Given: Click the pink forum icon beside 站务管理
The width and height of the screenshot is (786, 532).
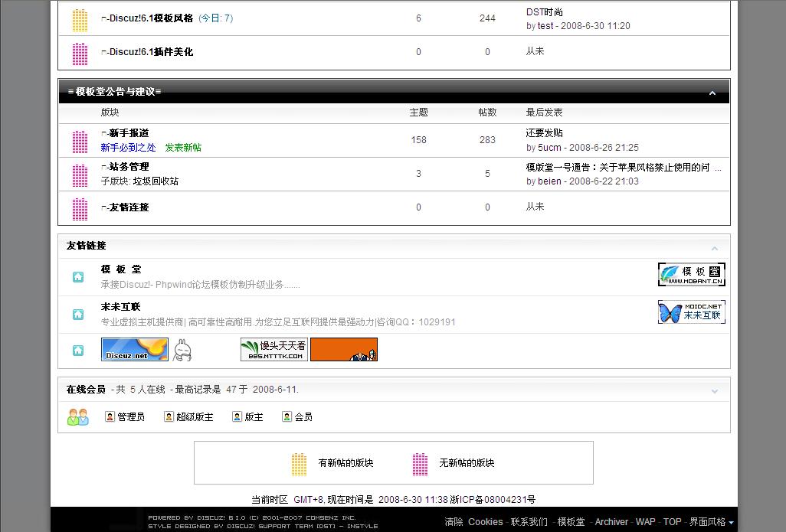Looking at the screenshot, I should (80, 176).
